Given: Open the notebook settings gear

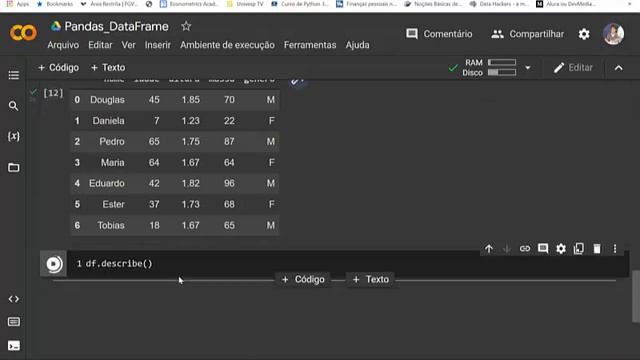Looking at the screenshot, I should click(584, 34).
